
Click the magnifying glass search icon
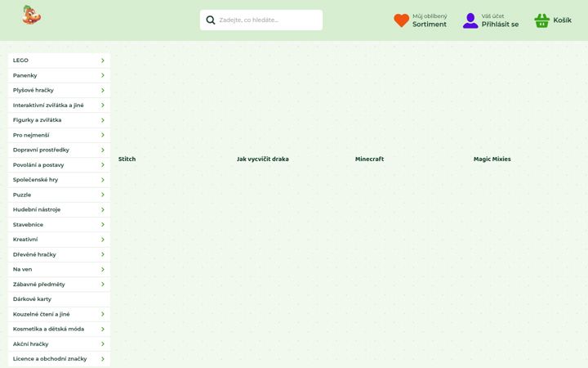tap(211, 20)
